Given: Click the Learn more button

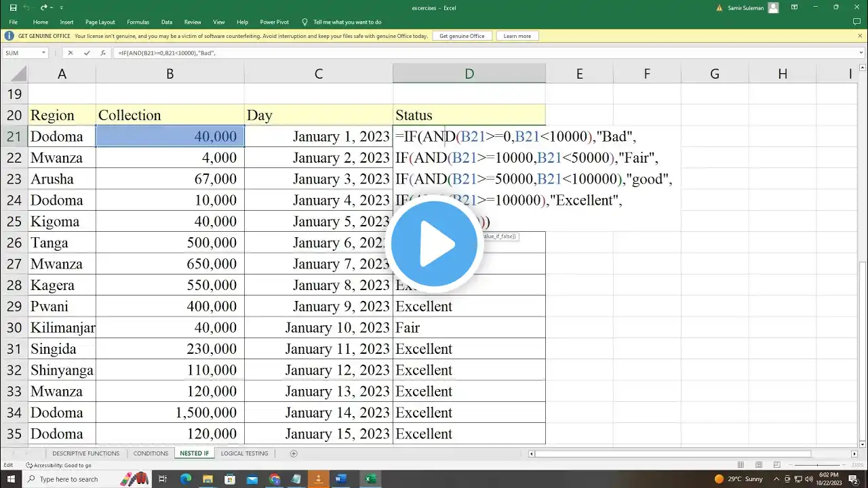Looking at the screenshot, I should coord(517,36).
